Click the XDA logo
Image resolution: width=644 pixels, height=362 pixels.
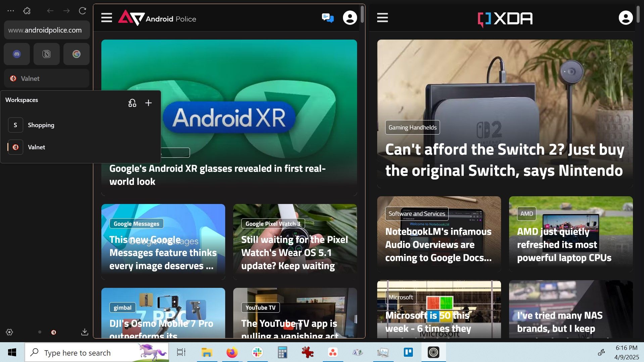(x=505, y=19)
